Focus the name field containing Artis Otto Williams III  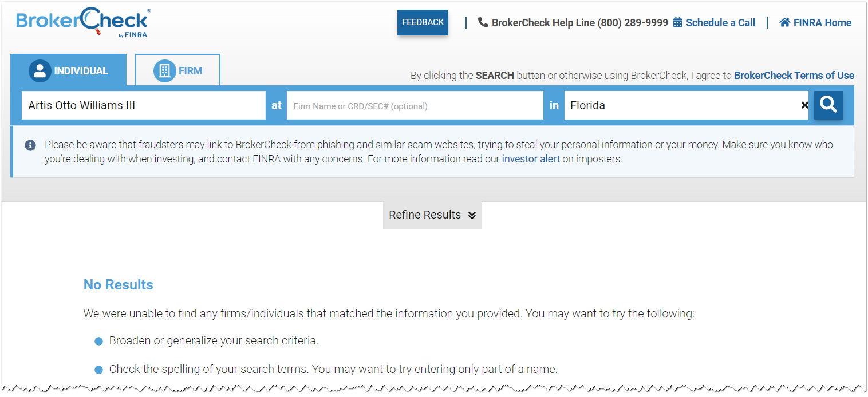click(144, 105)
